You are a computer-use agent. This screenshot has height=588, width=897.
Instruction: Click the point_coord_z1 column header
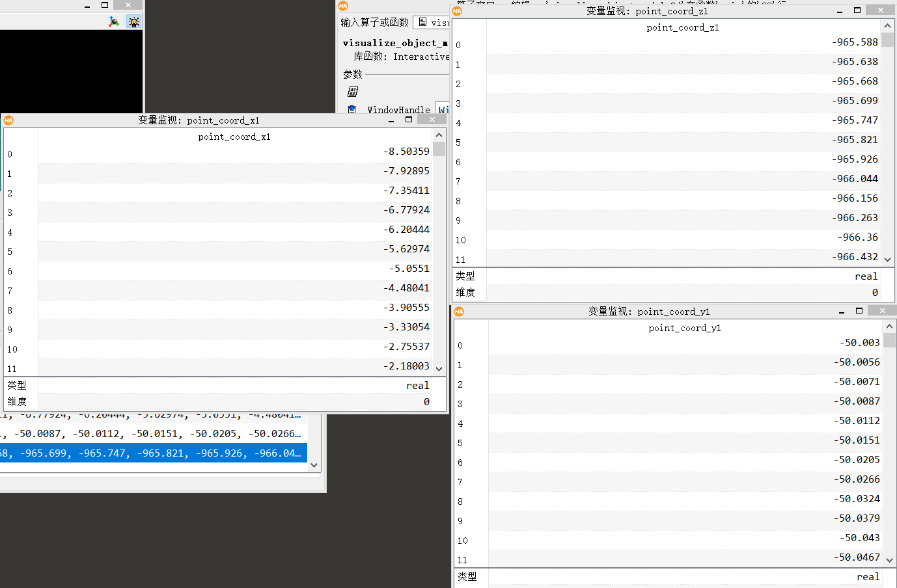coord(683,27)
